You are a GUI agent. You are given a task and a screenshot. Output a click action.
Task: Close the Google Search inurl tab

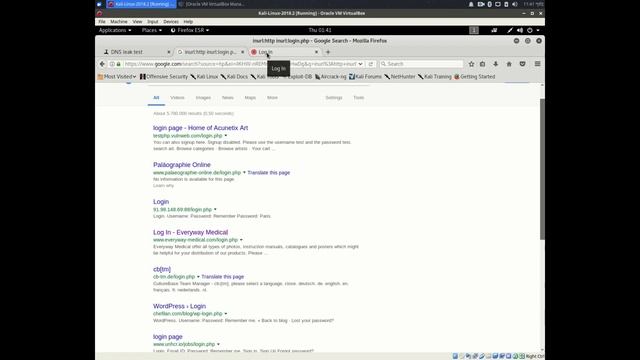(x=242, y=52)
